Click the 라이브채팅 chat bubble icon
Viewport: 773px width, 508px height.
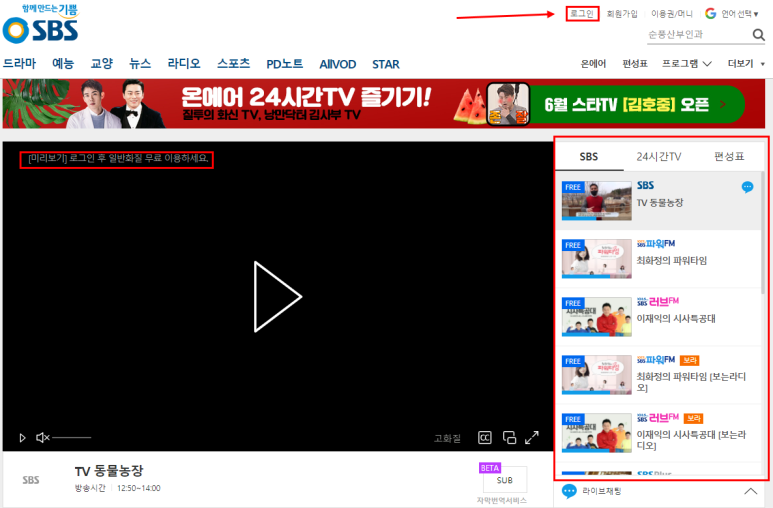tap(569, 491)
